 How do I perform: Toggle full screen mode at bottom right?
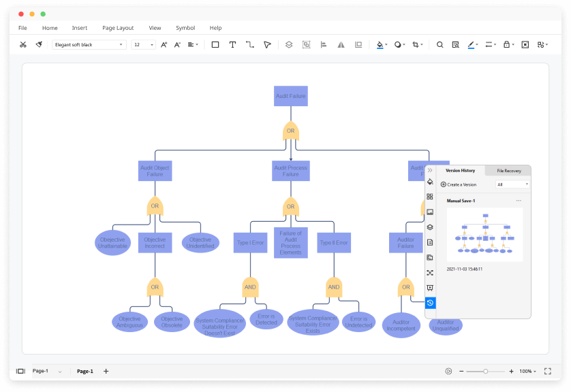(x=548, y=371)
